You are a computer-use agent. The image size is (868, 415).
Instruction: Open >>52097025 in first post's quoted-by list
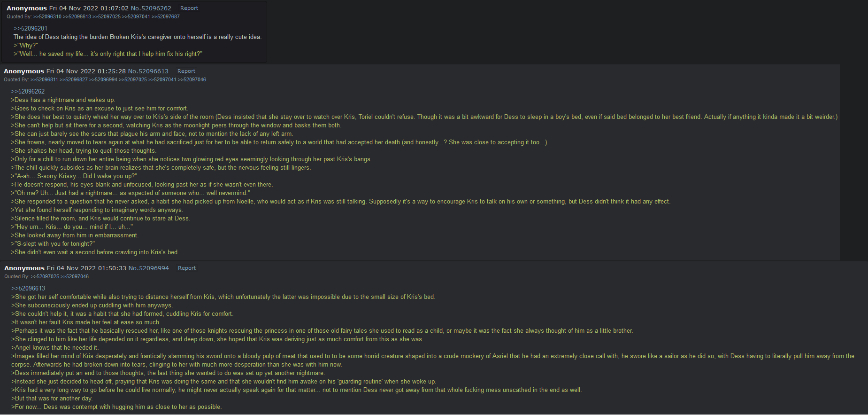point(107,16)
